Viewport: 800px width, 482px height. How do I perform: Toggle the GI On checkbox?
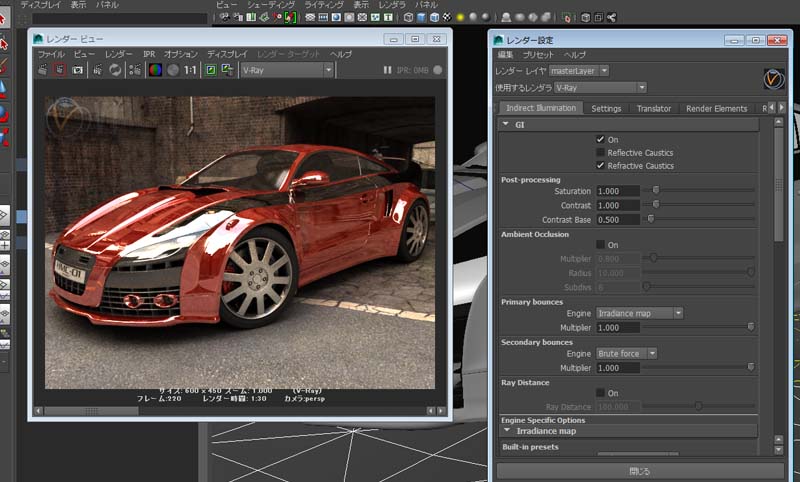[x=601, y=139]
